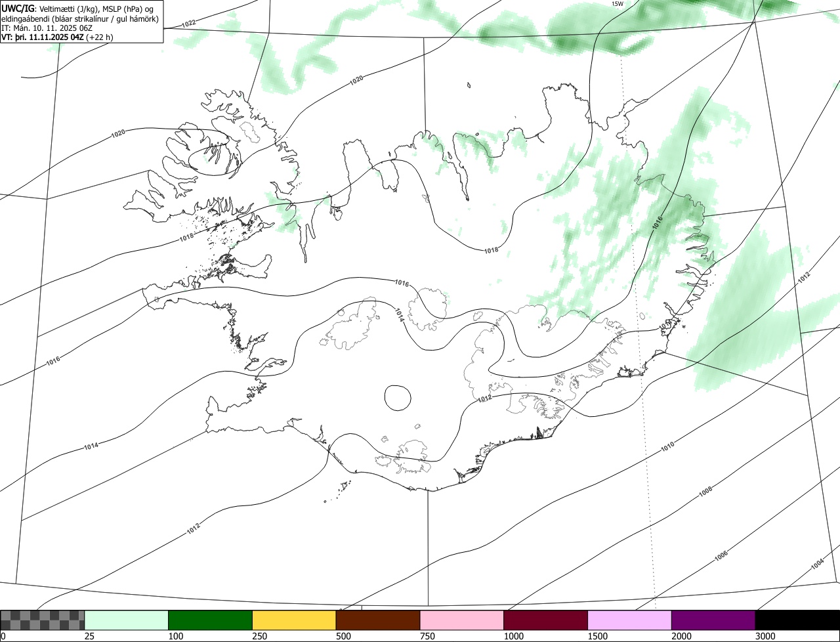Select the black legend swatch above 3000

(797, 620)
